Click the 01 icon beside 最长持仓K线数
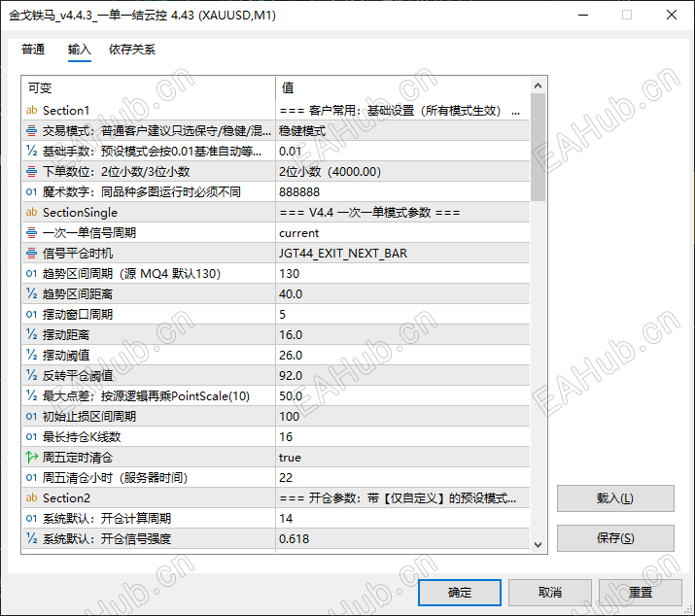The image size is (695, 616). [x=31, y=436]
